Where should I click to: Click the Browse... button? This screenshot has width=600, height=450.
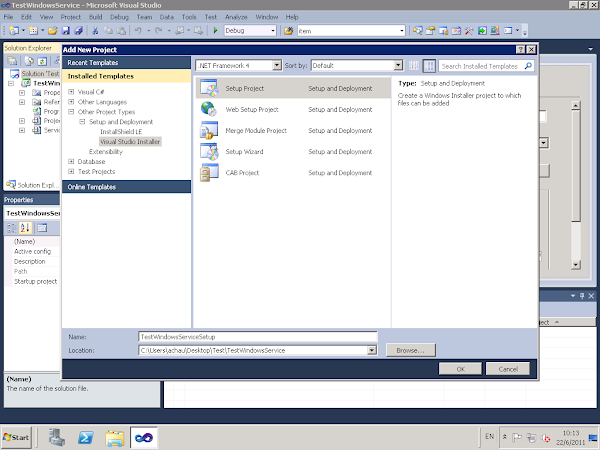(x=411, y=350)
